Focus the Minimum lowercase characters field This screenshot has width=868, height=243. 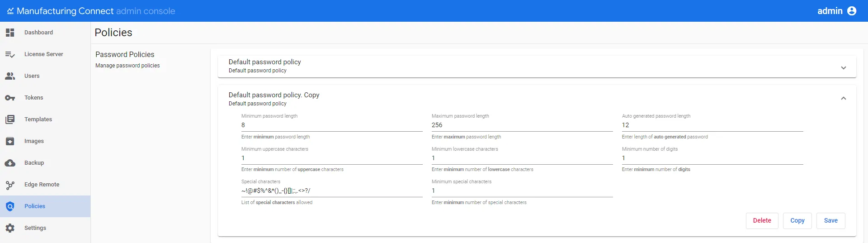tap(522, 158)
